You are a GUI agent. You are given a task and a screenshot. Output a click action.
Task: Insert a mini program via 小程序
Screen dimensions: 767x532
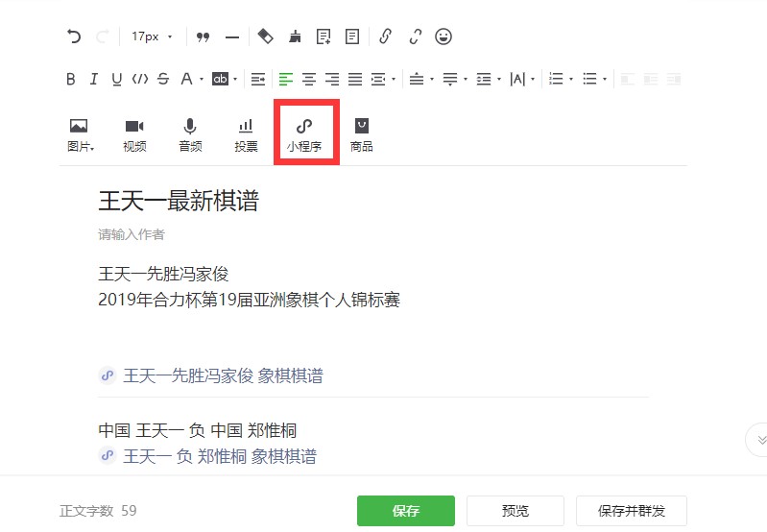304,135
